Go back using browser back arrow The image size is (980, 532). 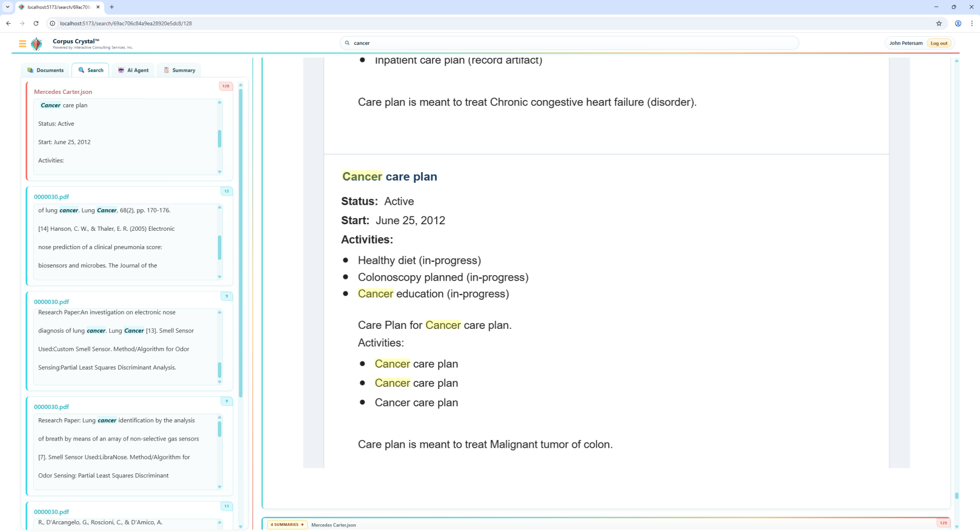point(9,23)
